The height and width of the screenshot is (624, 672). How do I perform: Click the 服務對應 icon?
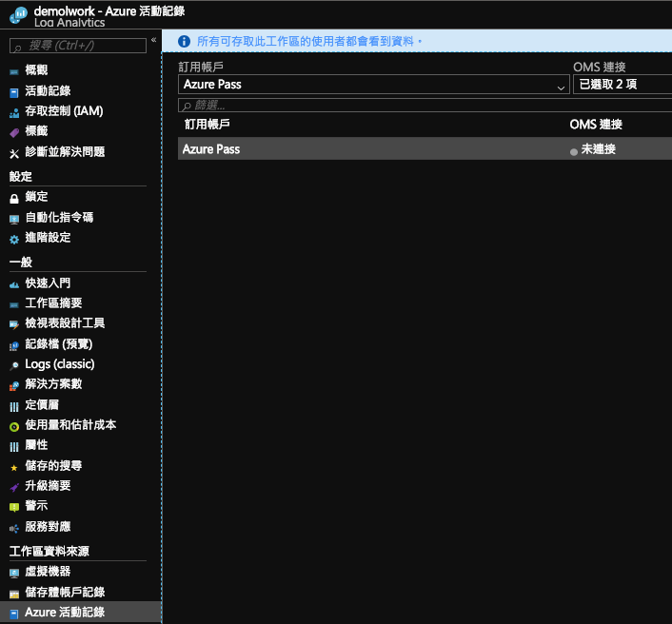click(14, 529)
